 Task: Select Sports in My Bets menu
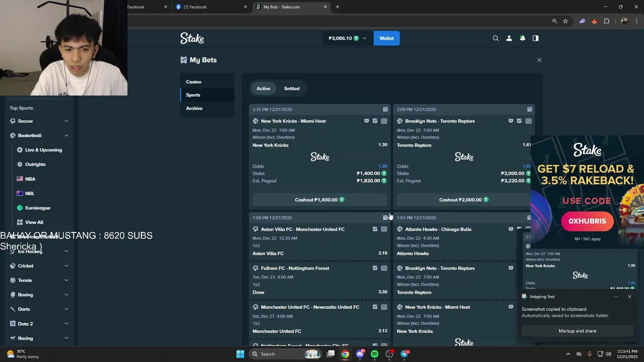tap(207, 95)
